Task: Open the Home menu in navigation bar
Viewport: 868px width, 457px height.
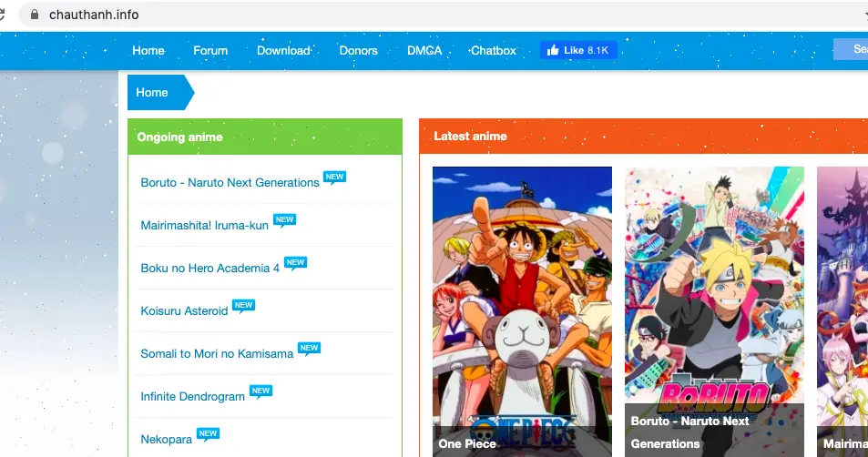Action: (148, 50)
